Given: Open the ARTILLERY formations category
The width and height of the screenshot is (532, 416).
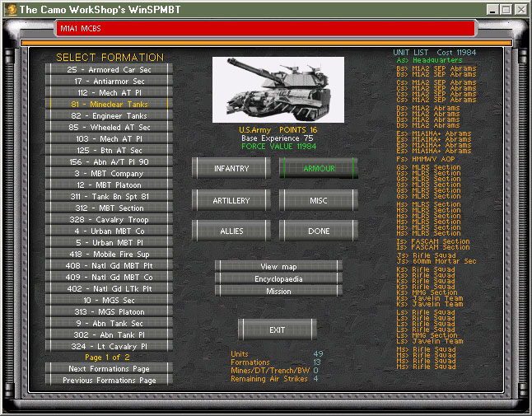Looking at the screenshot, I should click(x=231, y=200).
